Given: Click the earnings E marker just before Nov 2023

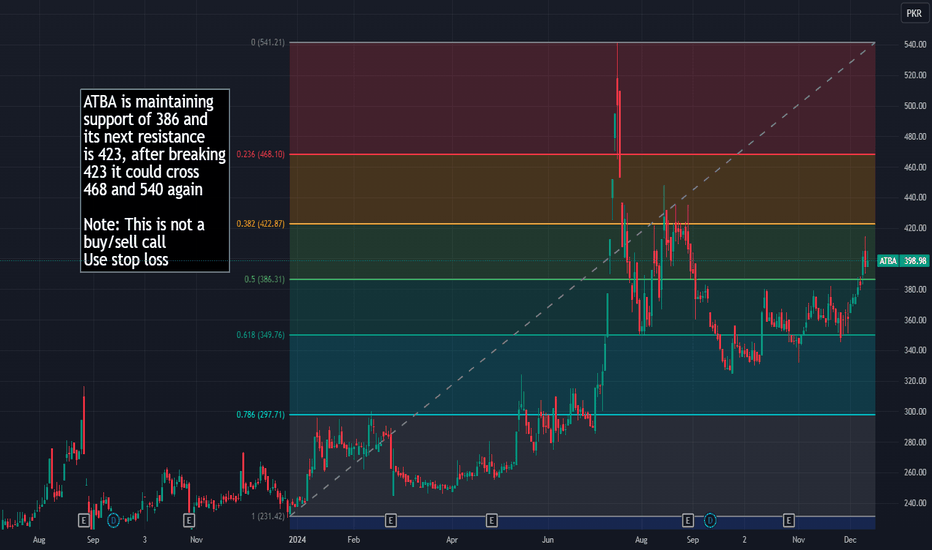Looking at the screenshot, I should point(188,521).
